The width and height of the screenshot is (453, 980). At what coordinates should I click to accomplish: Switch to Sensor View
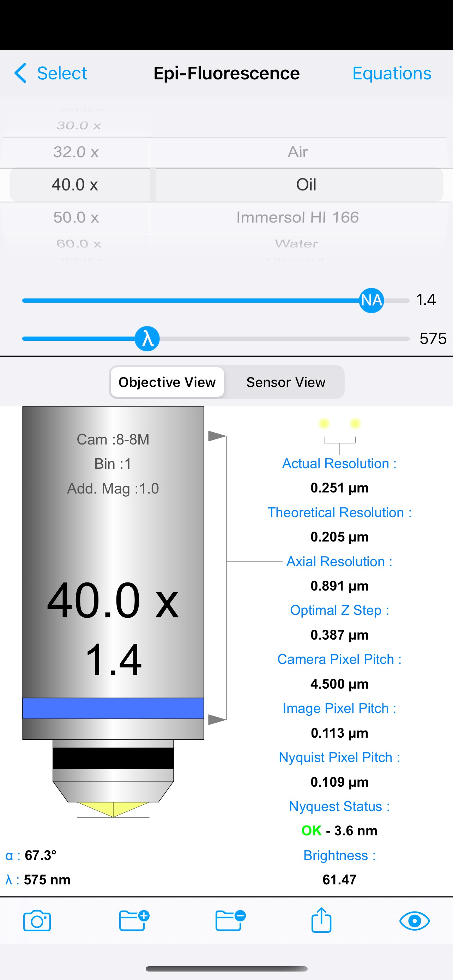click(x=286, y=382)
